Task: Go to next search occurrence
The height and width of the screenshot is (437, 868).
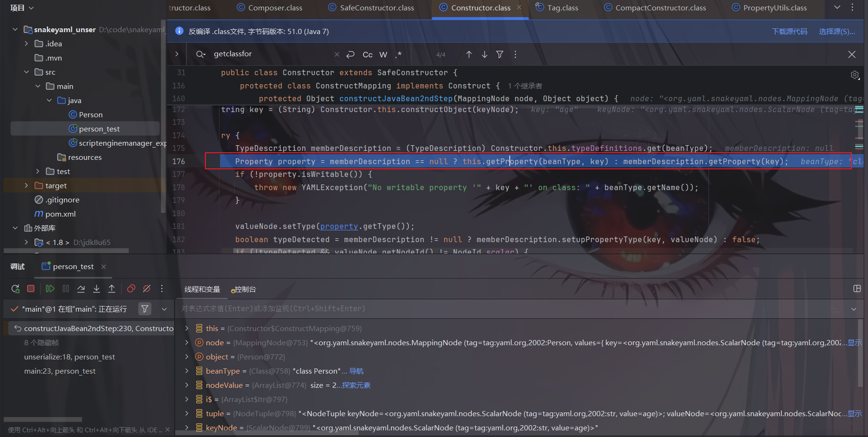Action: [485, 54]
